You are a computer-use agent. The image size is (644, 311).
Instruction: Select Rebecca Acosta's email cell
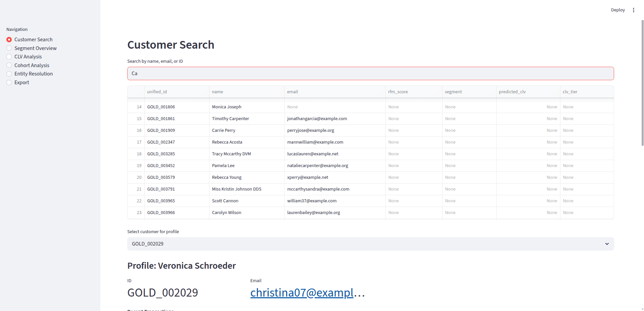315,142
